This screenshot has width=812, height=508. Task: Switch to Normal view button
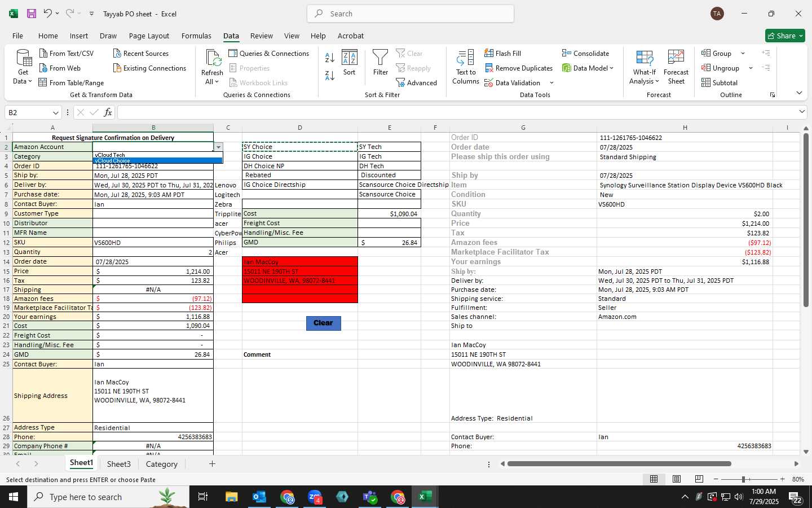(x=654, y=479)
